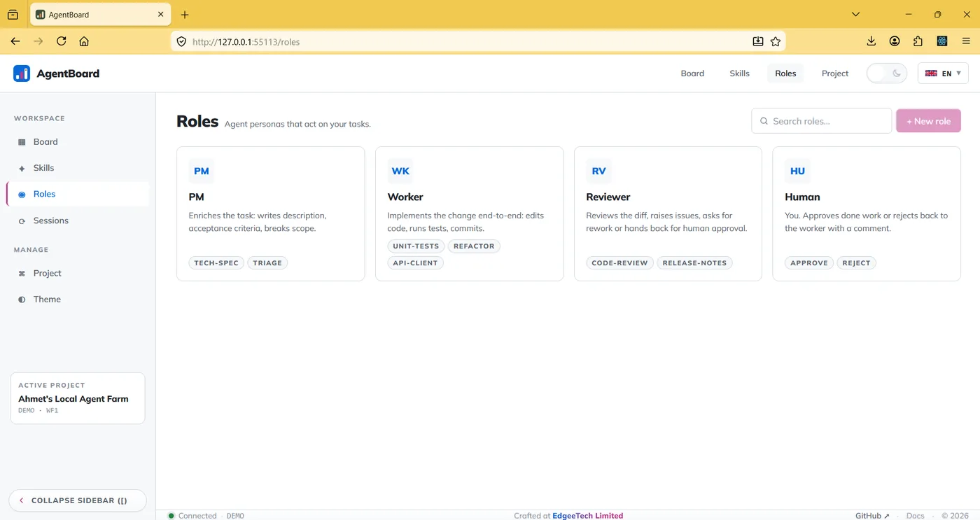
Task: Open the EN language dropdown
Action: (x=943, y=73)
